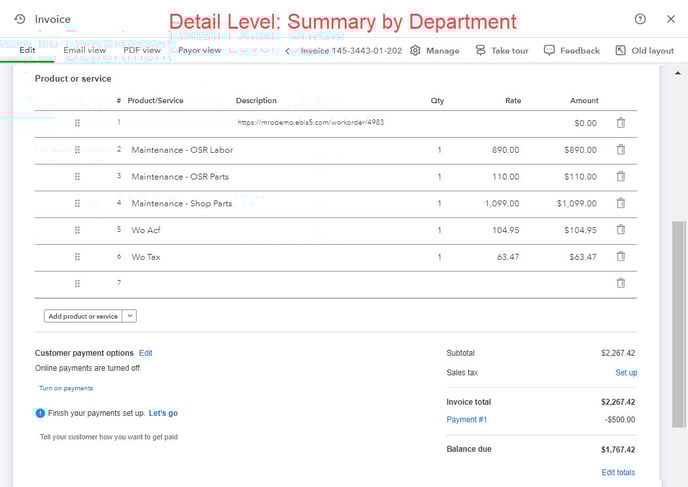Click Maintenance - Shop Parts product cell

coord(182,204)
